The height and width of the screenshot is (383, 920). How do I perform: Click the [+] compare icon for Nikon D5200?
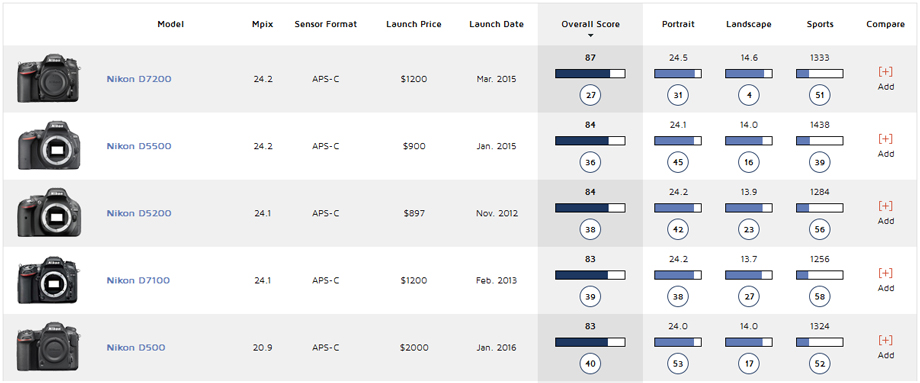(x=885, y=206)
